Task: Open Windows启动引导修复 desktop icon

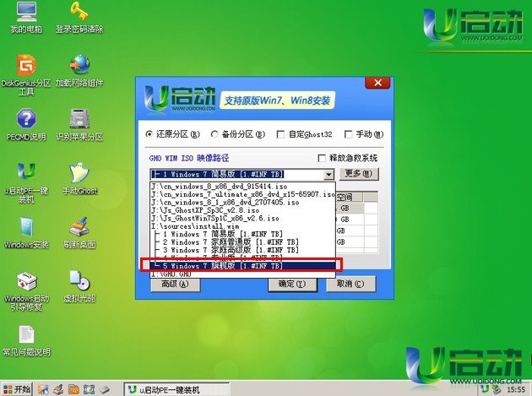Action: click(x=26, y=280)
